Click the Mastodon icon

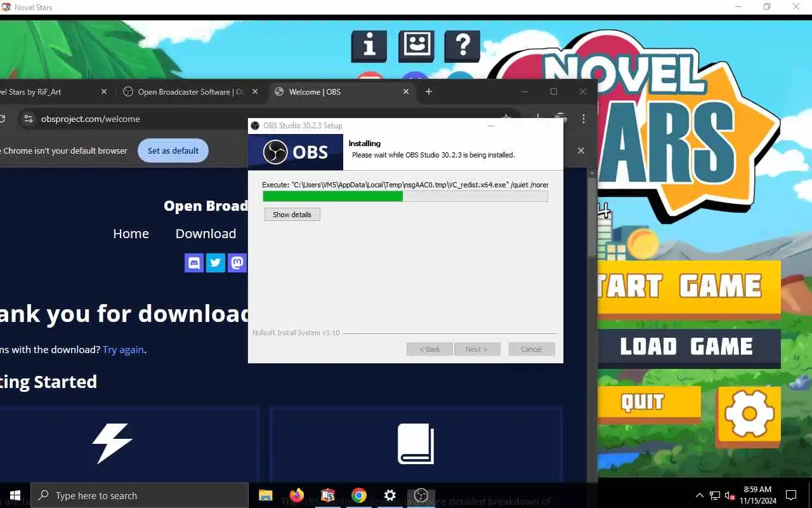point(237,262)
